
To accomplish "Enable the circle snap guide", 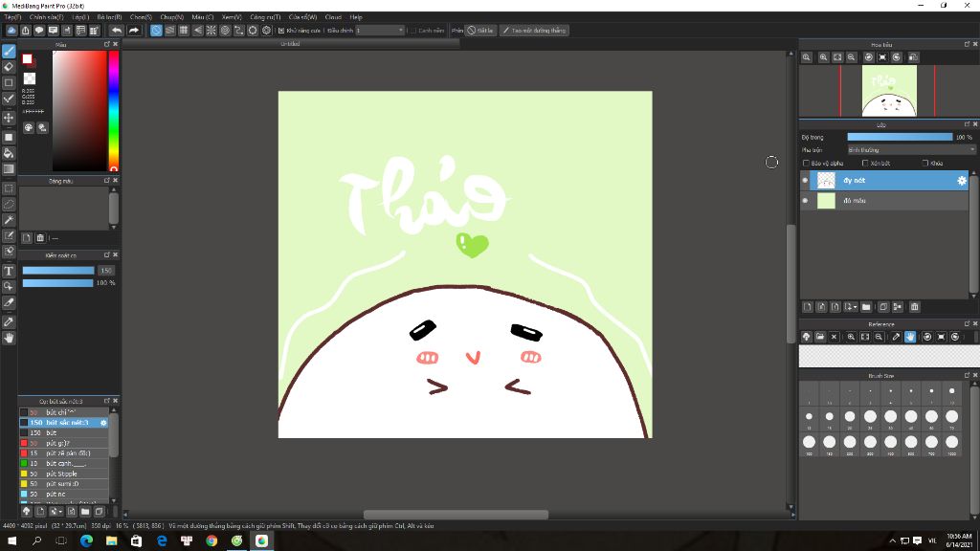I will 225,30.
